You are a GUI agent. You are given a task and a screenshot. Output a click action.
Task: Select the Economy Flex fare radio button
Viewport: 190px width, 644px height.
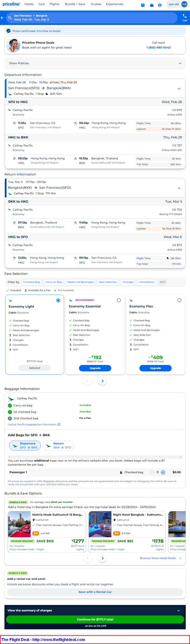(179, 300)
